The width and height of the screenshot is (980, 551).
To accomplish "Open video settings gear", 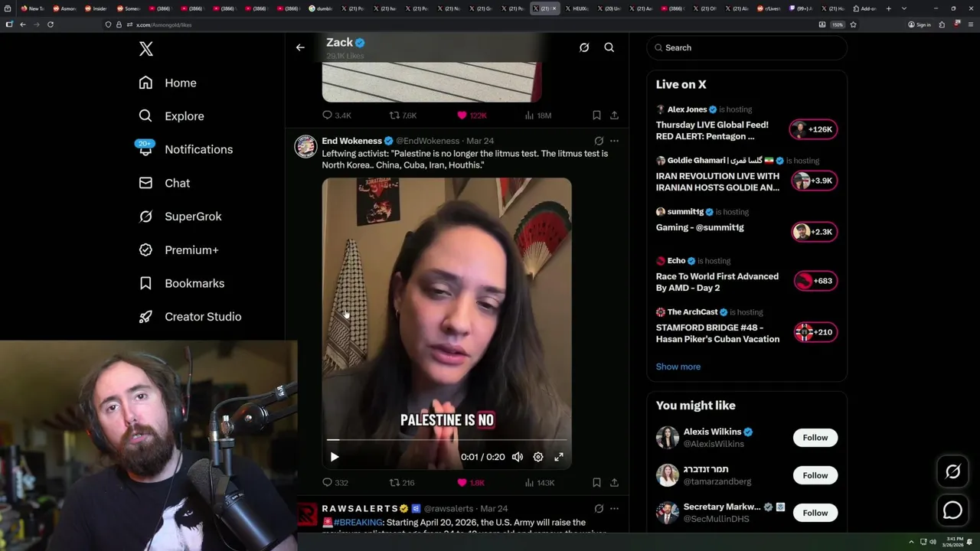I will (x=538, y=457).
